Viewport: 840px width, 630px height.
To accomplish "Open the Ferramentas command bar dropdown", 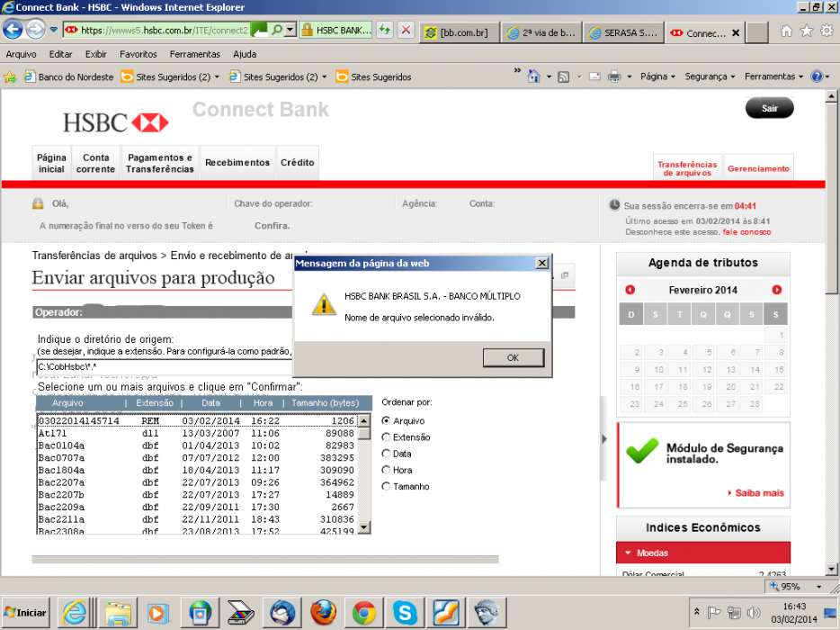I will click(774, 76).
